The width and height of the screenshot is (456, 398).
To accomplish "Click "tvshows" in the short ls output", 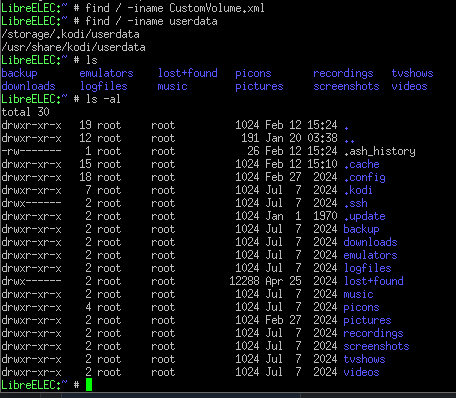I will pos(412,73).
